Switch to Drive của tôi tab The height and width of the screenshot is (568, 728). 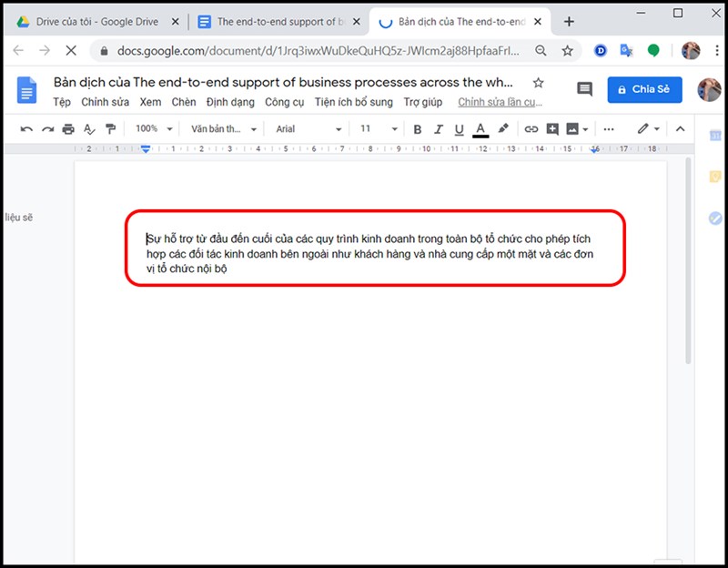click(x=96, y=22)
